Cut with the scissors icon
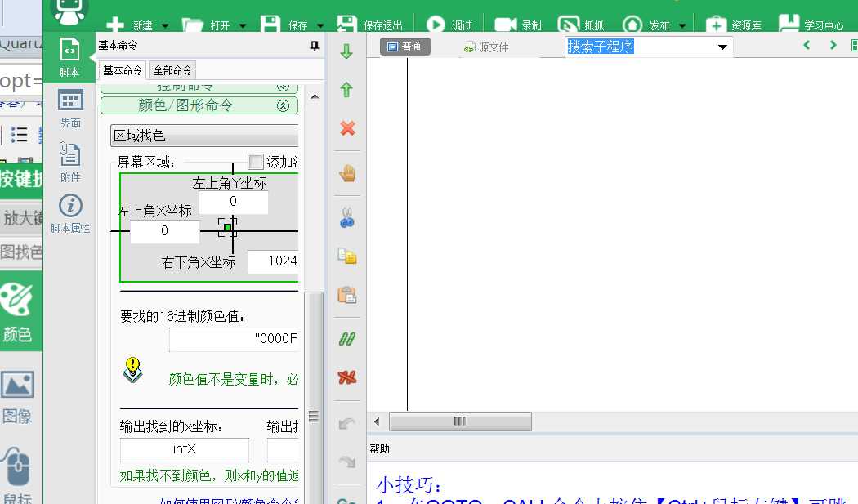858x504 pixels. tap(347, 218)
